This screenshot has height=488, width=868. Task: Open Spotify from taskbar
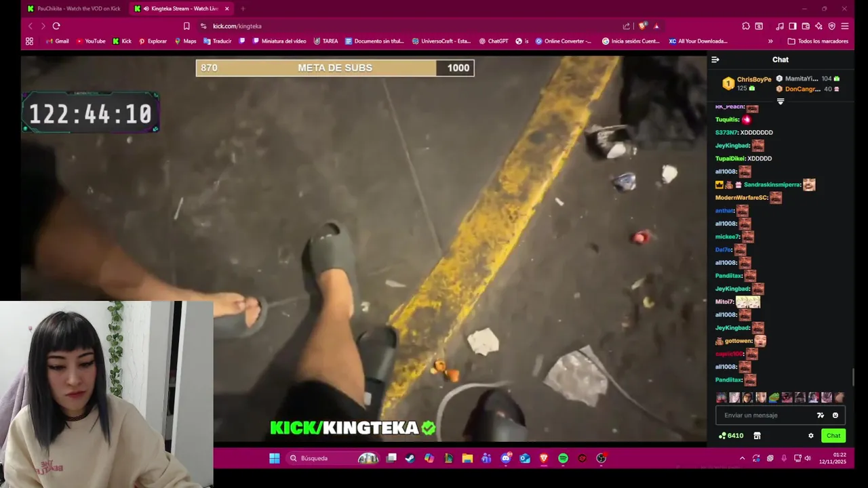coord(563,458)
